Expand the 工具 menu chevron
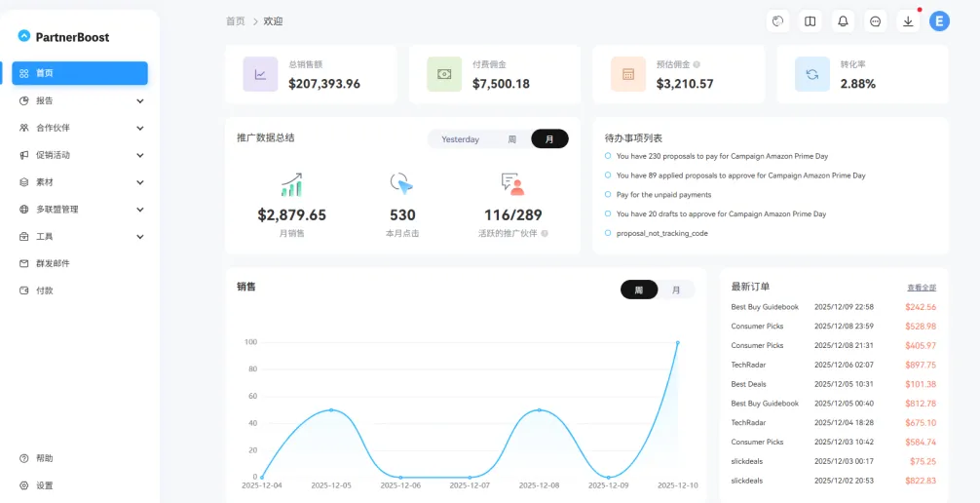980x503 pixels. 140,237
